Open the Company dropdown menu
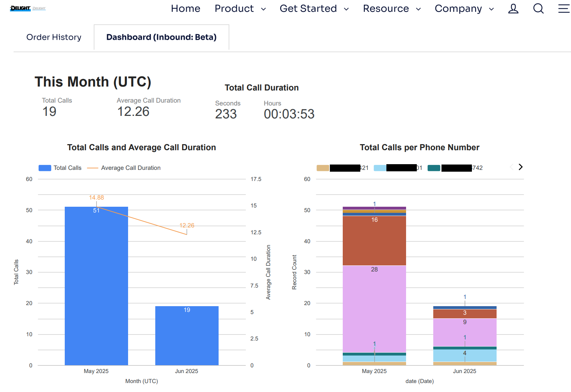571x392 pixels. 464,9
